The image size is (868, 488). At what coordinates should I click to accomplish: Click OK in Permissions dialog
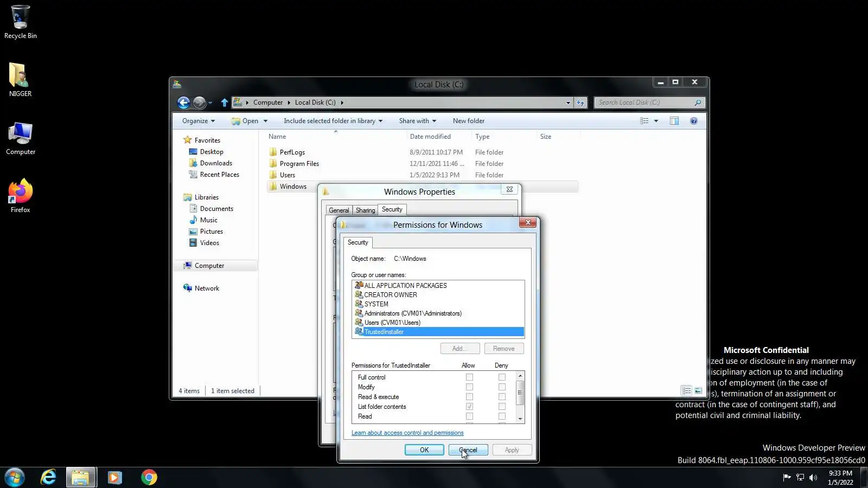coord(424,450)
